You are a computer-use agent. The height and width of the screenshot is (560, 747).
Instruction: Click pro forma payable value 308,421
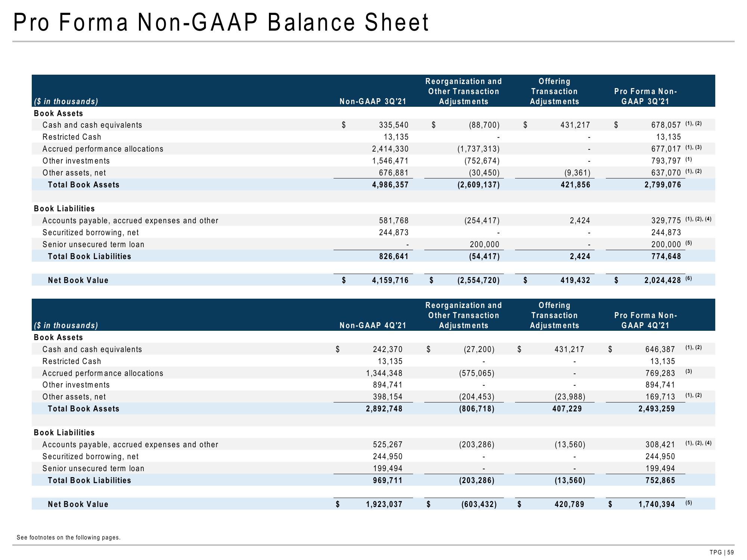pos(660,445)
